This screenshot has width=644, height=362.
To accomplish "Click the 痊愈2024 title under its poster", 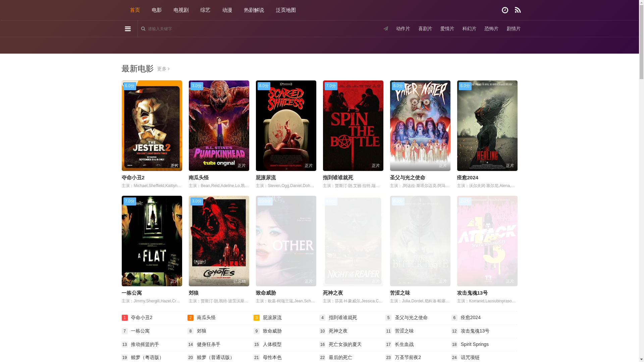I will click(468, 178).
